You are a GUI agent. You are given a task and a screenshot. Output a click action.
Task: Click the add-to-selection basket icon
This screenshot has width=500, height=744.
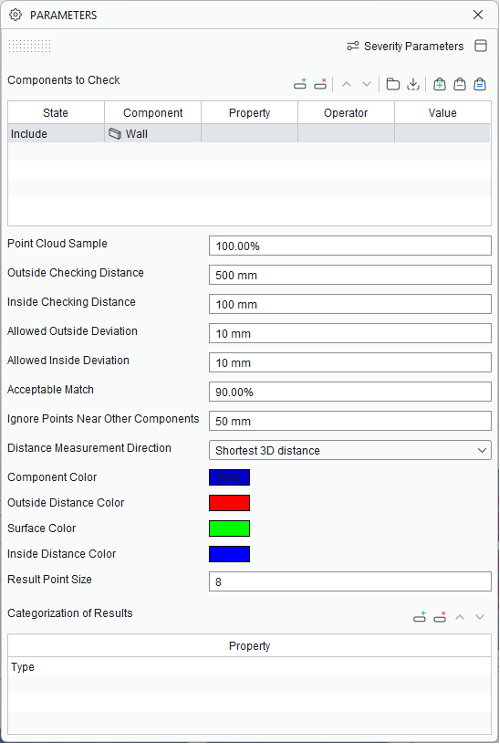tap(439, 84)
